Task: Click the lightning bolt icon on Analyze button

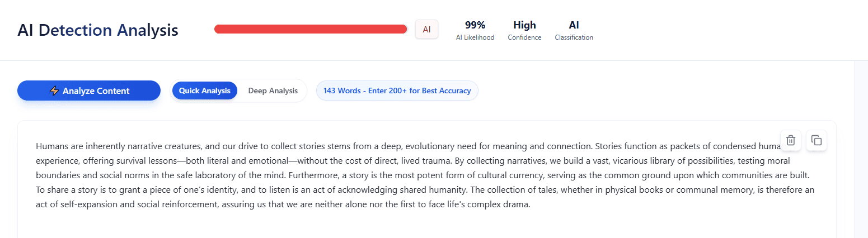Action: (54, 91)
